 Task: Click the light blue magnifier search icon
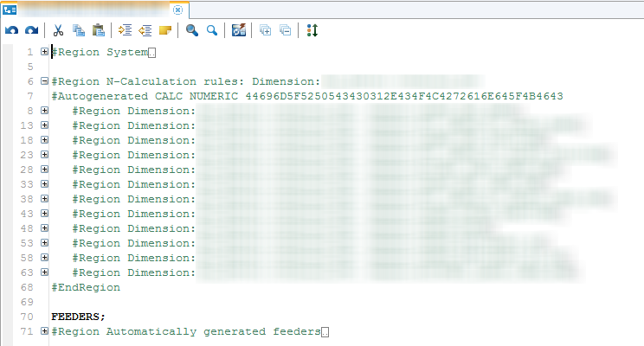(212, 30)
